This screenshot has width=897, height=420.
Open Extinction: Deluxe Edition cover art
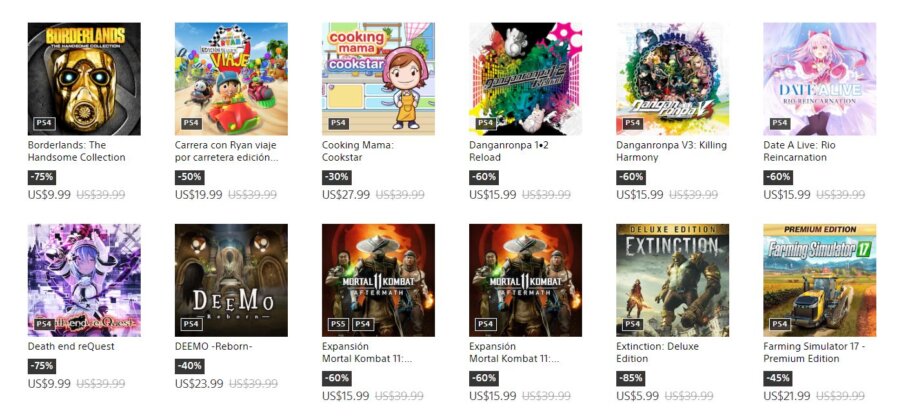[672, 279]
